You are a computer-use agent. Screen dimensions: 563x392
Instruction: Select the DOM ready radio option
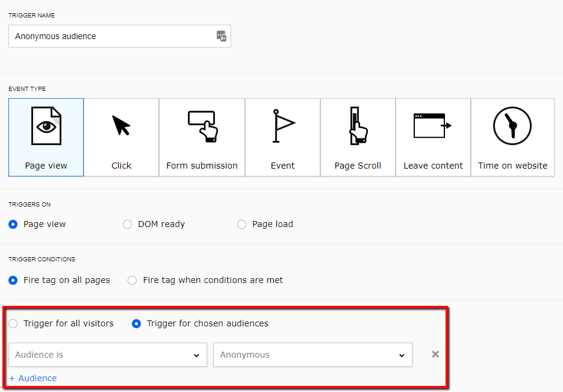pos(127,224)
